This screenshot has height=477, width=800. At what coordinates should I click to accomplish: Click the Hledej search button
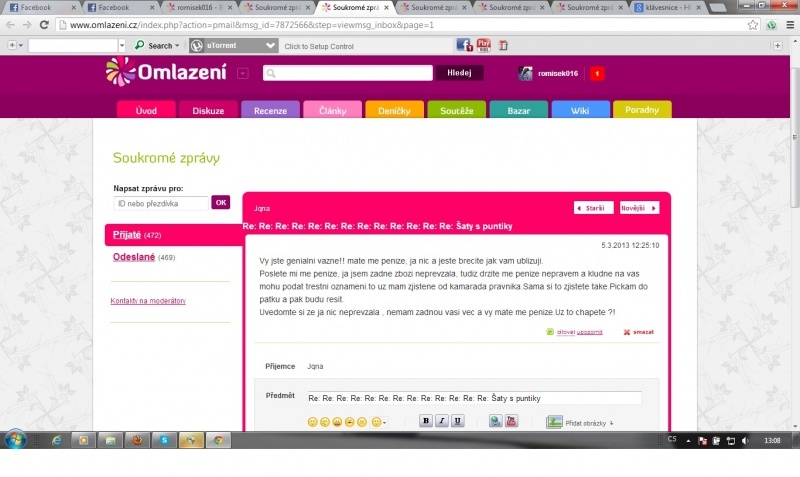click(x=459, y=73)
